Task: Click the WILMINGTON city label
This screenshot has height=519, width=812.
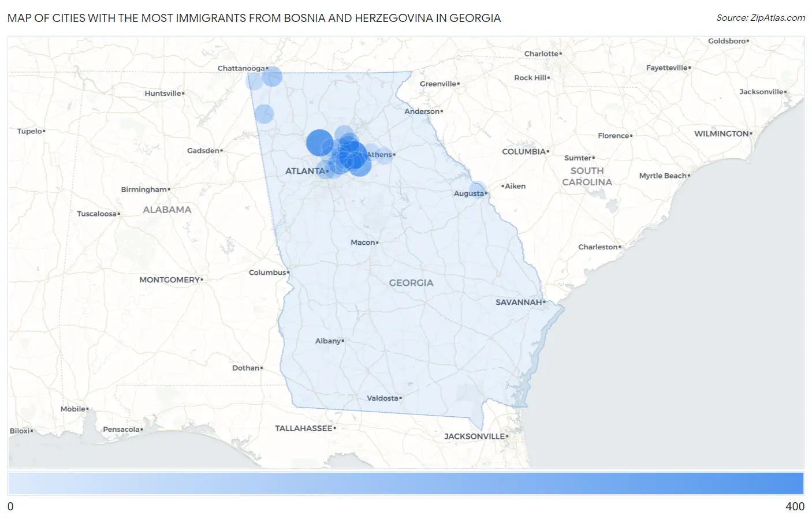Action: tap(721, 134)
